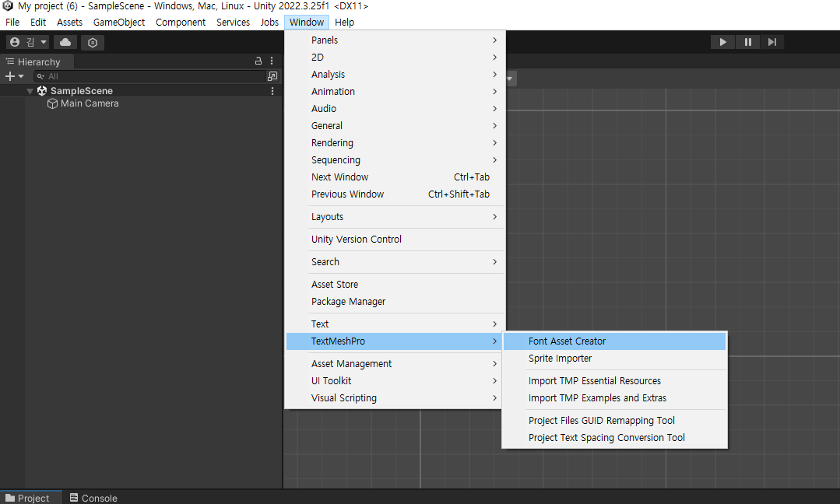Collapse the SampleScene tree arrow
This screenshot has width=840, height=504.
click(x=30, y=92)
